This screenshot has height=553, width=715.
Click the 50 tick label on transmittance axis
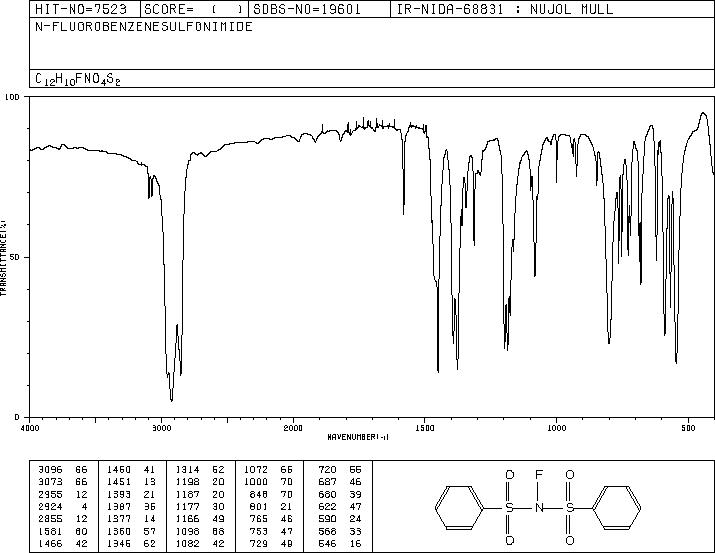click(x=15, y=257)
